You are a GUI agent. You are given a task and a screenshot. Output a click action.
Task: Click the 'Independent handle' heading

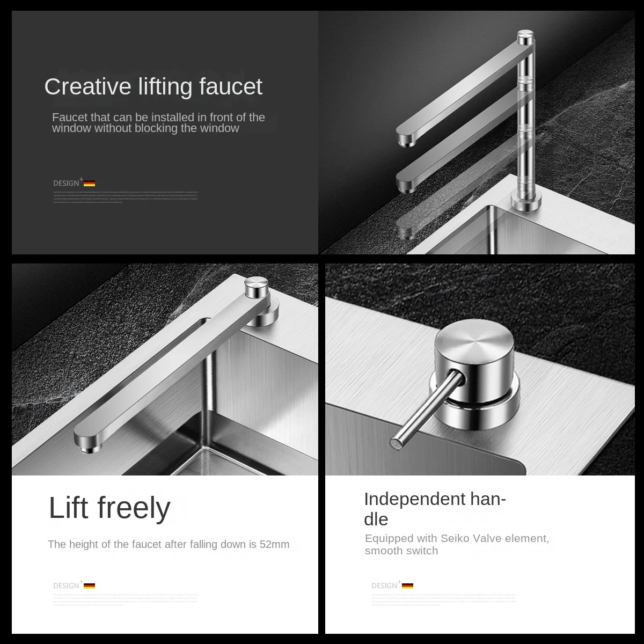[435, 509]
